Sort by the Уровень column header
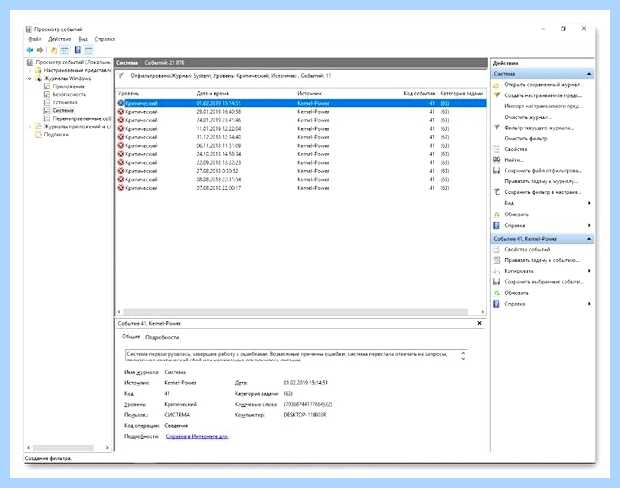 click(x=154, y=93)
